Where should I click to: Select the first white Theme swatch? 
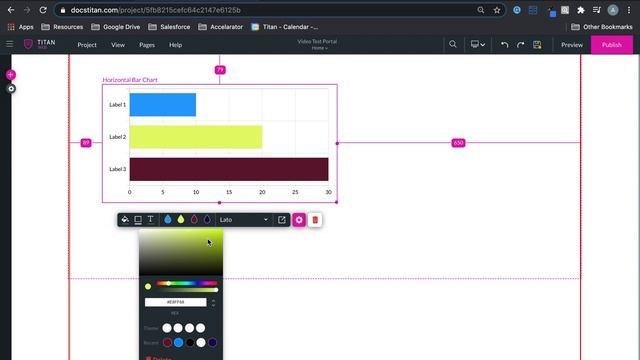[x=167, y=328]
